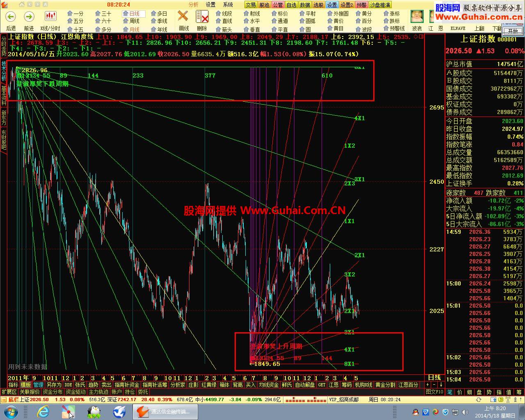Screen dimensions: 525x420
Task: Switch to 关联报价 panel tab
Action: (x=30, y=392)
